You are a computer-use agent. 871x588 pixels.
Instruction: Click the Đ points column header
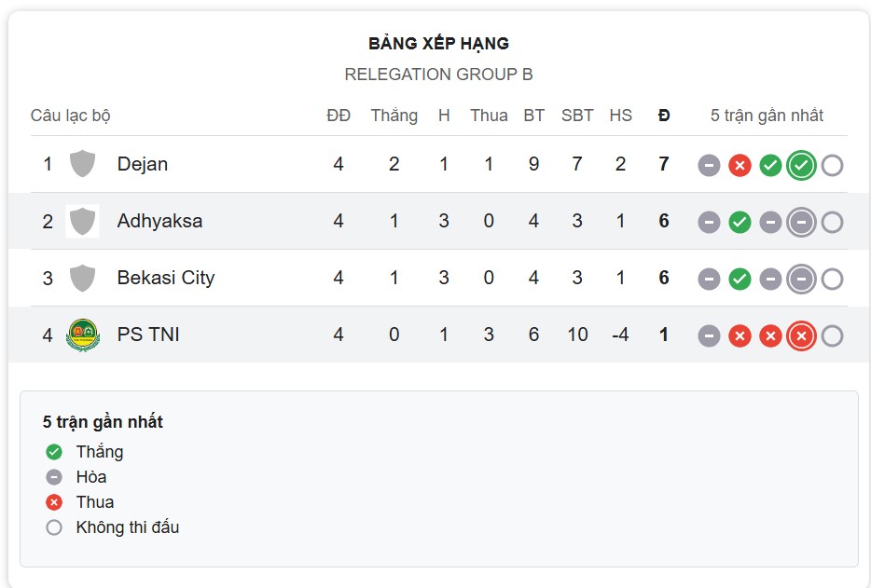pyautogui.click(x=664, y=116)
